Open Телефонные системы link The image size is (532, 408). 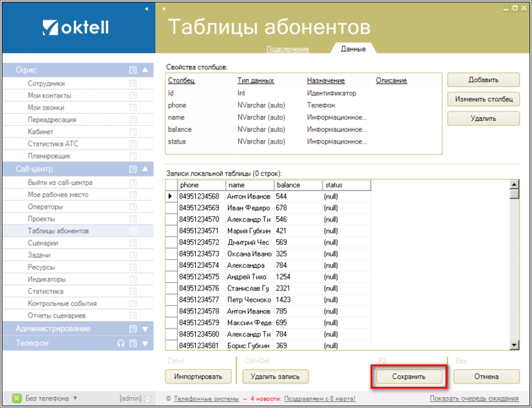[x=206, y=398]
